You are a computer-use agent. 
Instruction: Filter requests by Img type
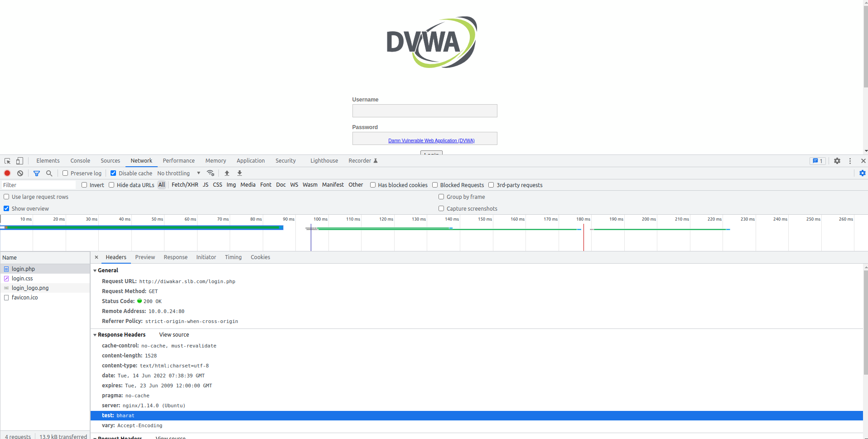point(231,185)
